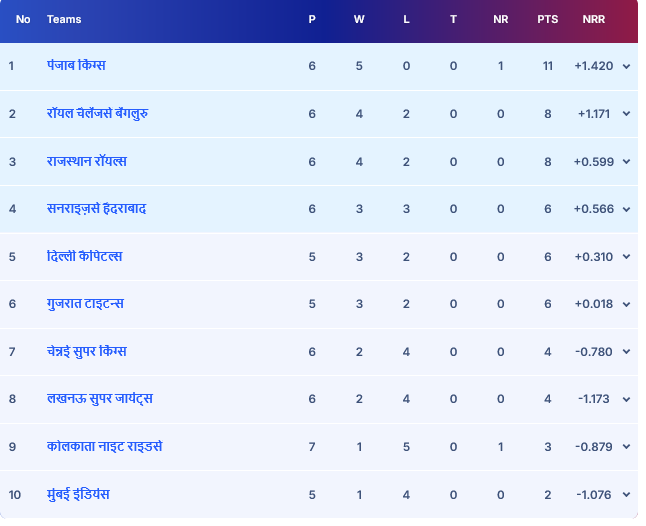Viewport: 646px width, 526px height.
Task: Expand the मुंबई इंडियंस row chevron
Action: (626, 494)
